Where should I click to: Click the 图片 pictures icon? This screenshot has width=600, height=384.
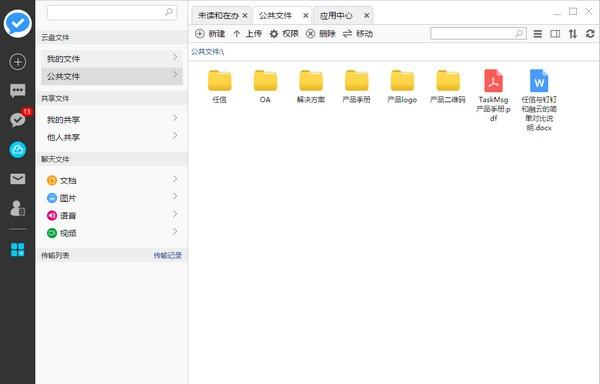(x=52, y=198)
